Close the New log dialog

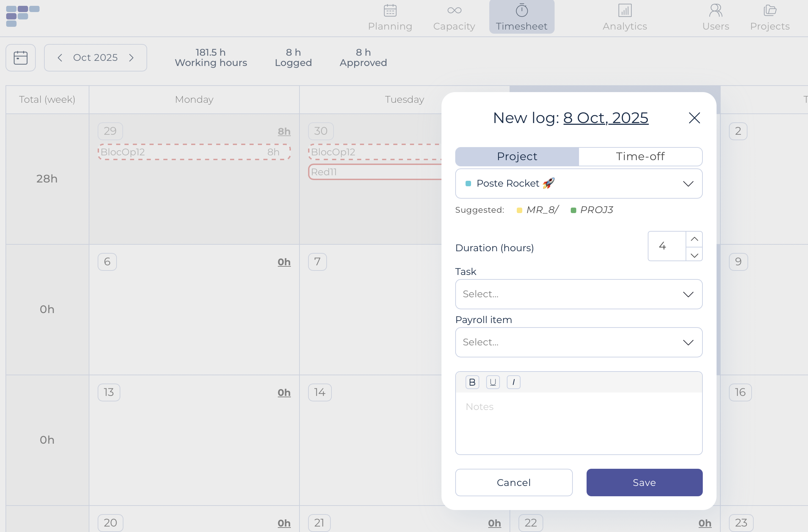click(694, 118)
